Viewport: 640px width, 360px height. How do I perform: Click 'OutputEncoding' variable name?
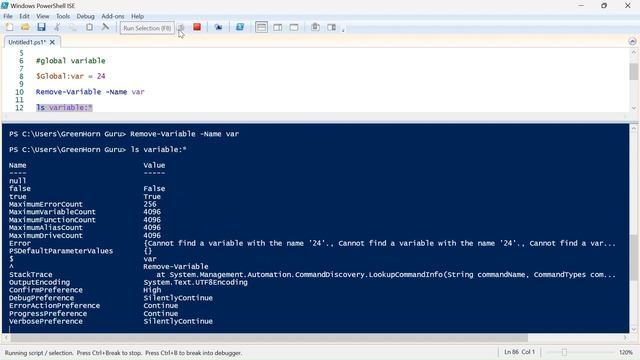pyautogui.click(x=39, y=282)
